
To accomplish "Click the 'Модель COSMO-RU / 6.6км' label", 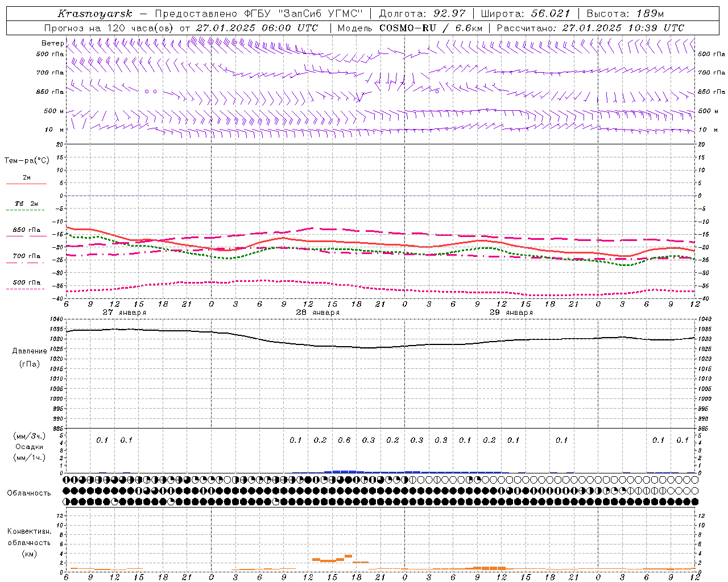I will click(409, 28).
